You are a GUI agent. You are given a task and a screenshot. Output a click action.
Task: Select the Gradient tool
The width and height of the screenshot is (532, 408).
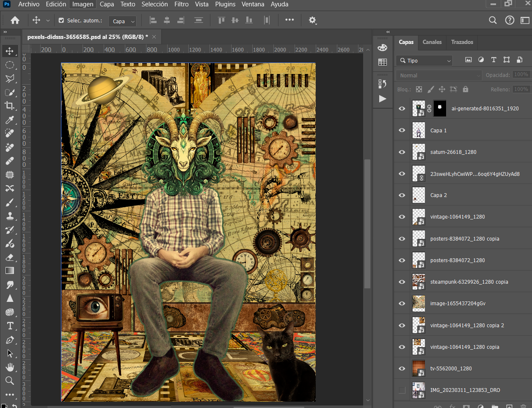pyautogui.click(x=9, y=271)
